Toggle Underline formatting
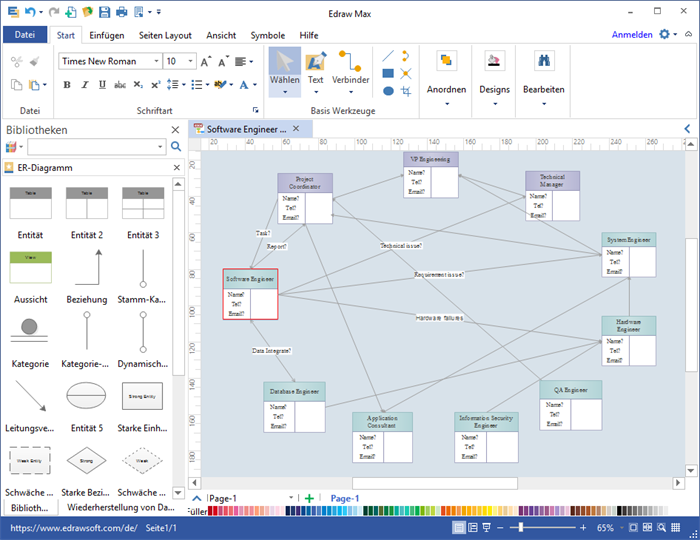 pos(102,84)
